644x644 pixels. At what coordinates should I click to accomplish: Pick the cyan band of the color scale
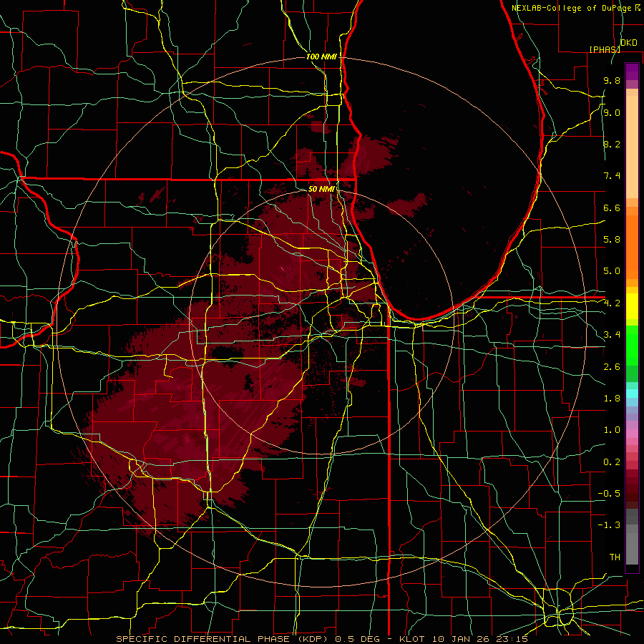coord(632,393)
